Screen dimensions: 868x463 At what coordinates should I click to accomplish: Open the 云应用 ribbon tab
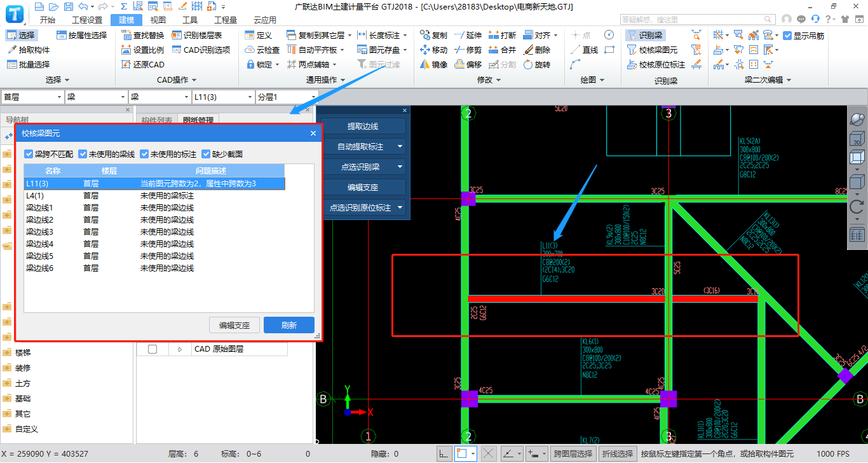click(265, 20)
